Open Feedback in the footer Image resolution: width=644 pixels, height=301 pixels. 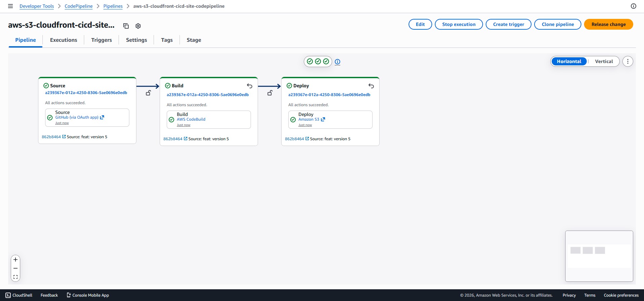[49, 295]
